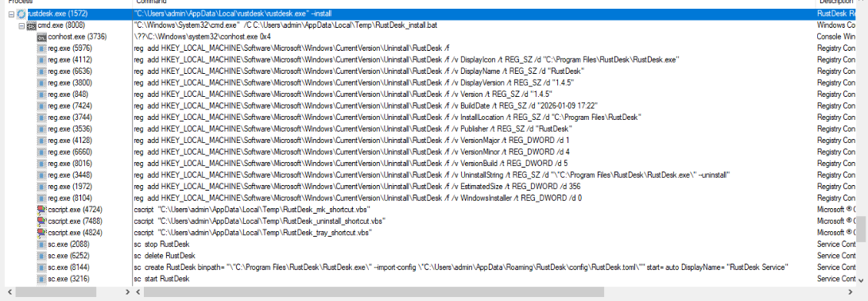Click the reg.exe (6660) icon
Viewport: 868px width, 301px height.
41,152
